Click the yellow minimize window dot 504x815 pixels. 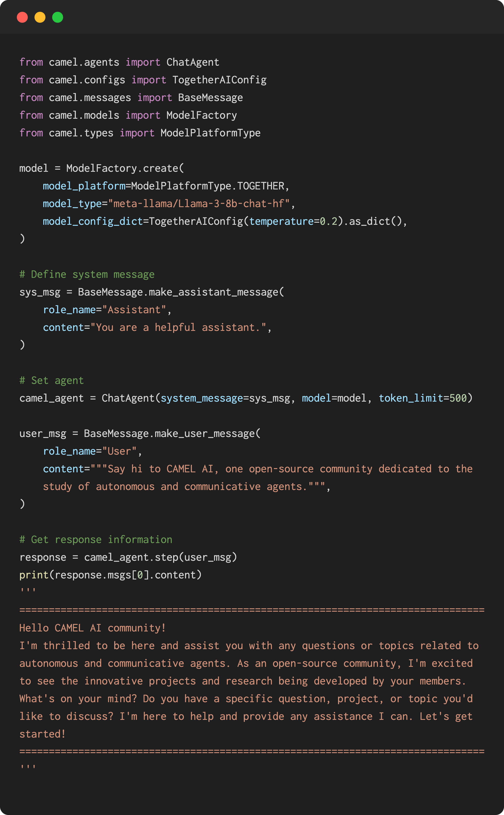[40, 17]
